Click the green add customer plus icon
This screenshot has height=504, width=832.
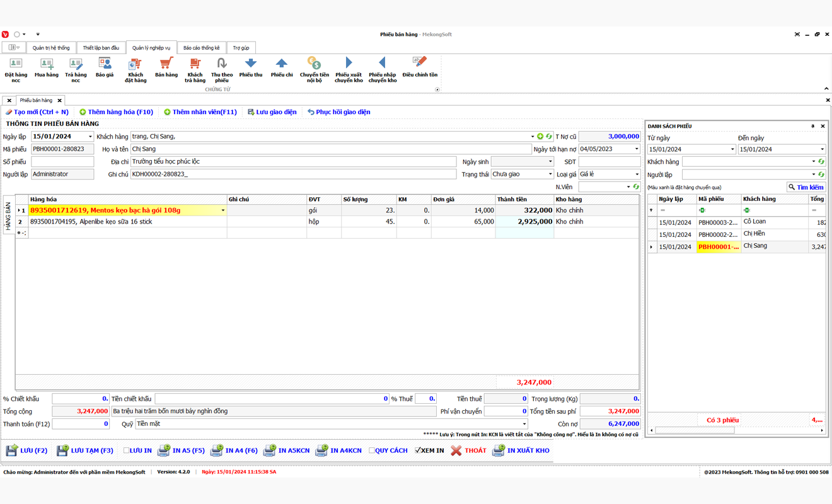point(540,137)
